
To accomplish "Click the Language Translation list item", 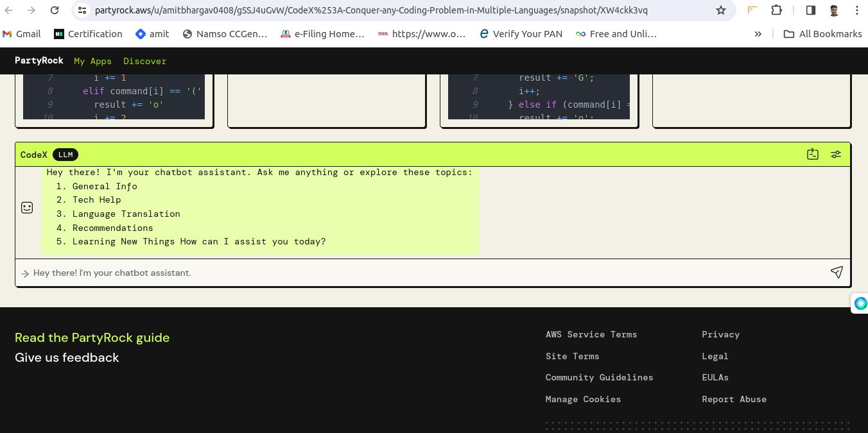I will (126, 214).
